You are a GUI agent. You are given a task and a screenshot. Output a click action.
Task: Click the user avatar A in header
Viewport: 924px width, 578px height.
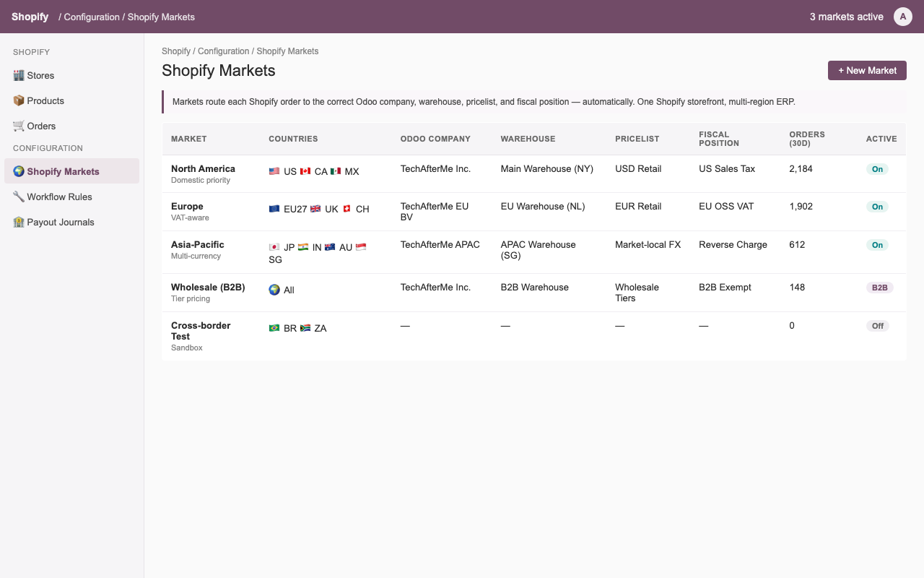tap(903, 17)
